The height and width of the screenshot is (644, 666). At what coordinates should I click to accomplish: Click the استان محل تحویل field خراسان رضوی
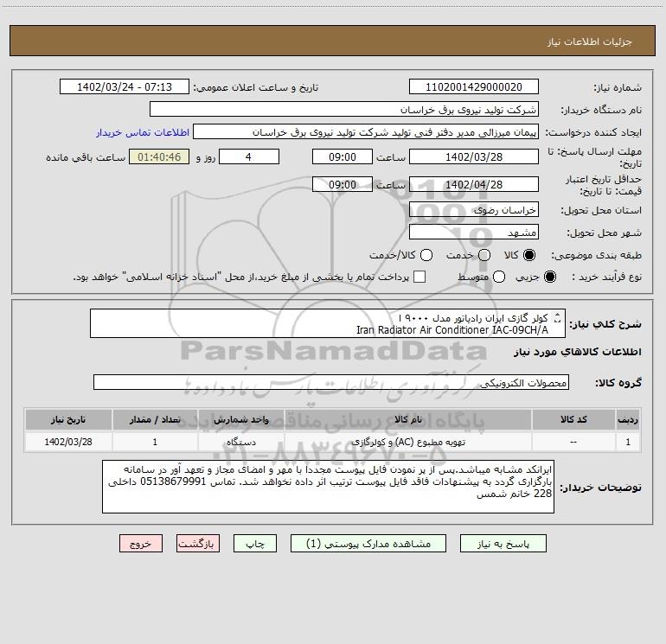coord(474,209)
